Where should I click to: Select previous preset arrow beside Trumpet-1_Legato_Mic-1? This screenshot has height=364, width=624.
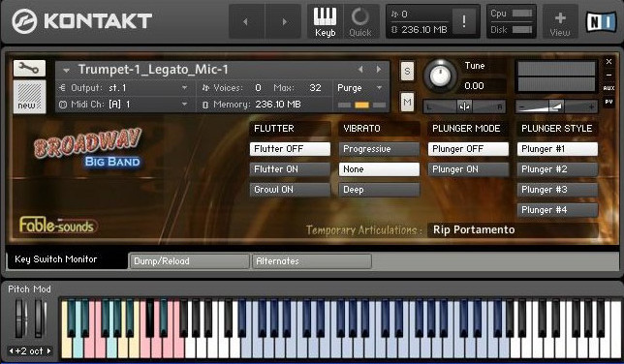pyautogui.click(x=360, y=70)
